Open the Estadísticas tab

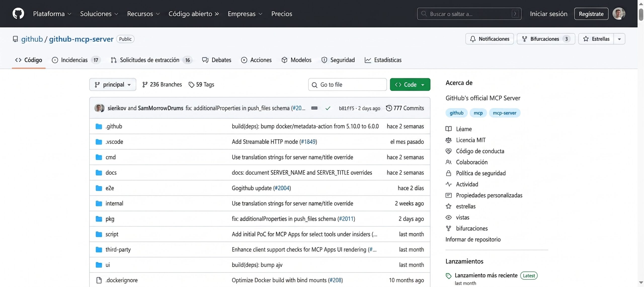tap(383, 60)
